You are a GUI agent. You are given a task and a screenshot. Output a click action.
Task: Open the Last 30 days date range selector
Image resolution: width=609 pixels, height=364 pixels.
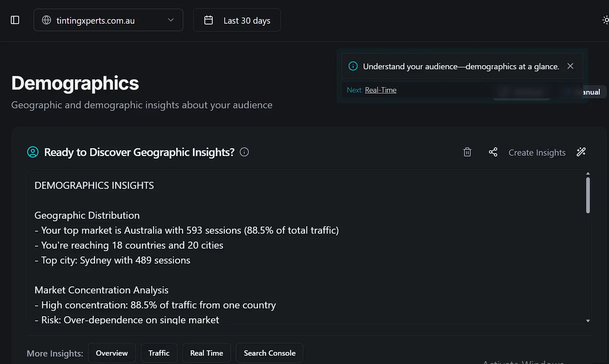pyautogui.click(x=237, y=20)
